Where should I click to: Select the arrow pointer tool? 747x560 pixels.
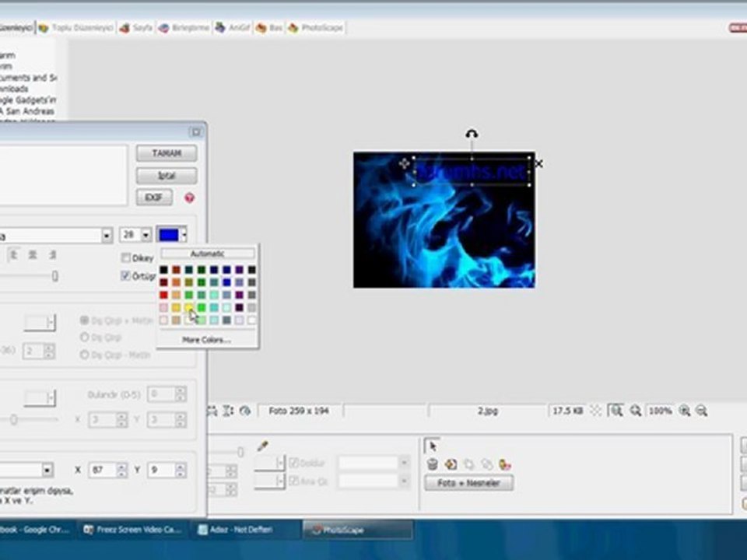point(433,446)
